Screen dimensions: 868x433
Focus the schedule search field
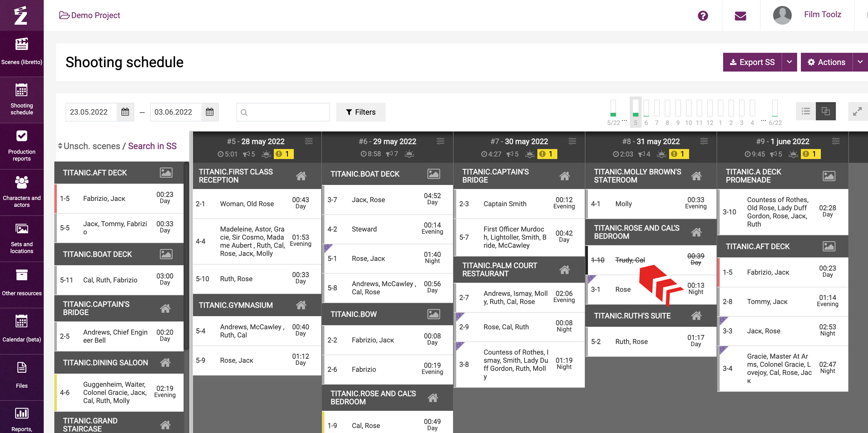283,112
